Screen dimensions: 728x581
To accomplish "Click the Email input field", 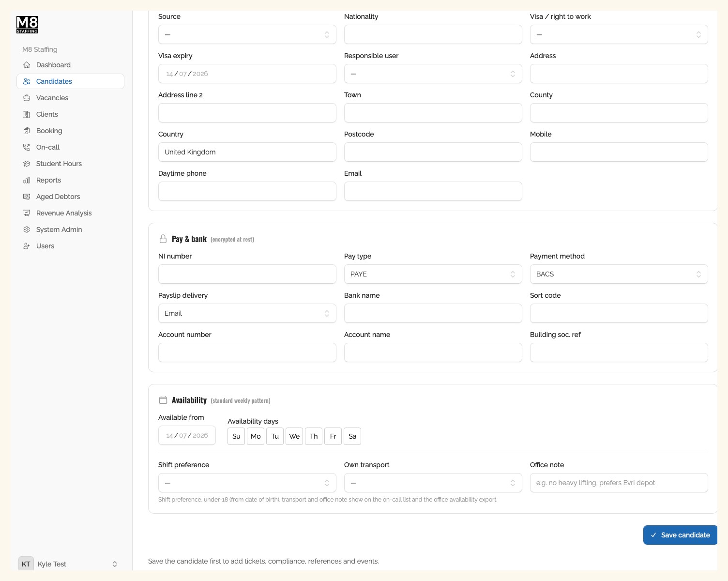I will [x=433, y=191].
